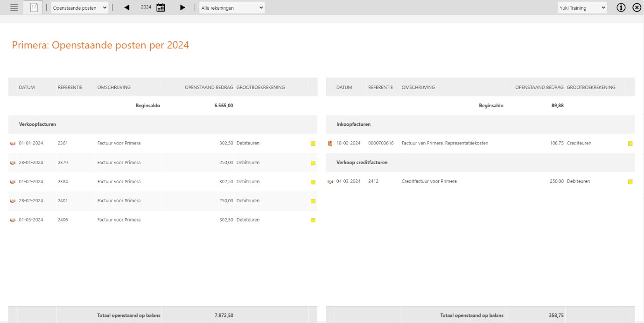Open the invoice icon for 01-01-2024 row

coord(13,144)
